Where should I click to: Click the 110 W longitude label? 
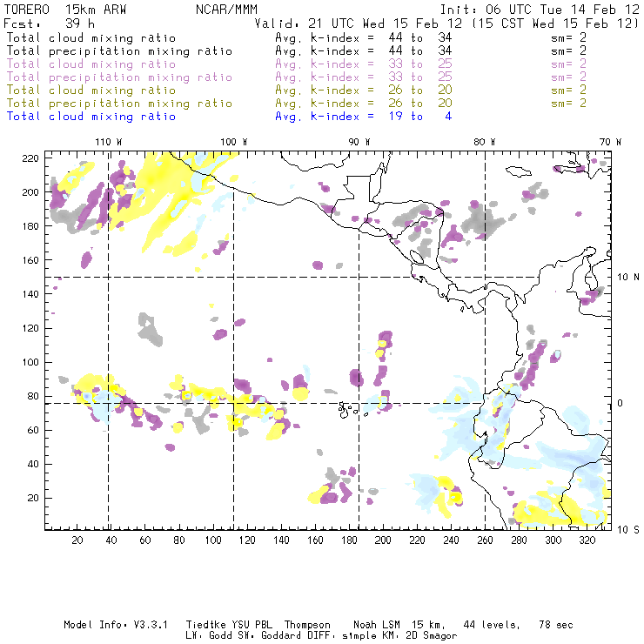[108, 141]
